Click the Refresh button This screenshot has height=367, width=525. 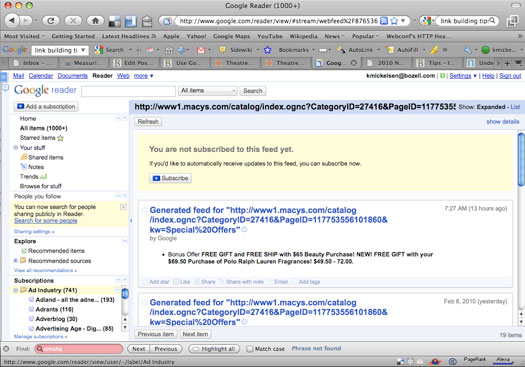tap(148, 122)
